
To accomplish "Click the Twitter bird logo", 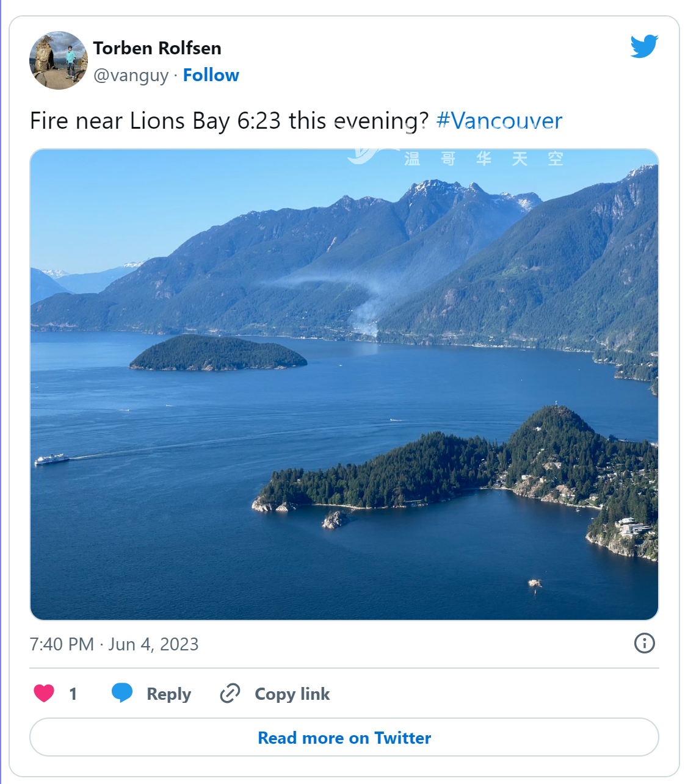I will click(644, 46).
